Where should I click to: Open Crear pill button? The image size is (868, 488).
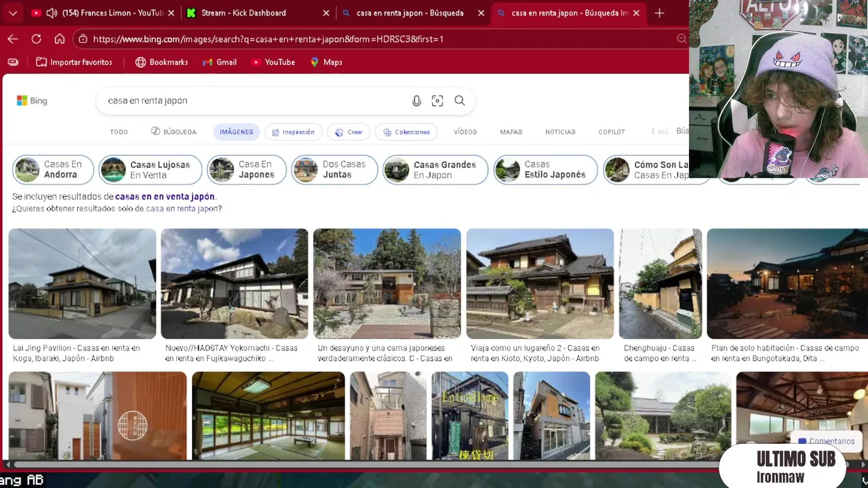coord(349,131)
